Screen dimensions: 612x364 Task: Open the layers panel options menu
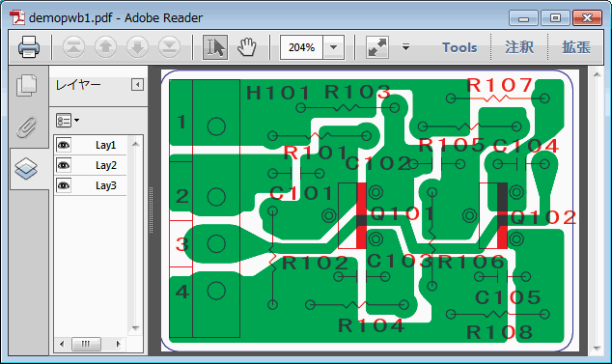(x=68, y=121)
